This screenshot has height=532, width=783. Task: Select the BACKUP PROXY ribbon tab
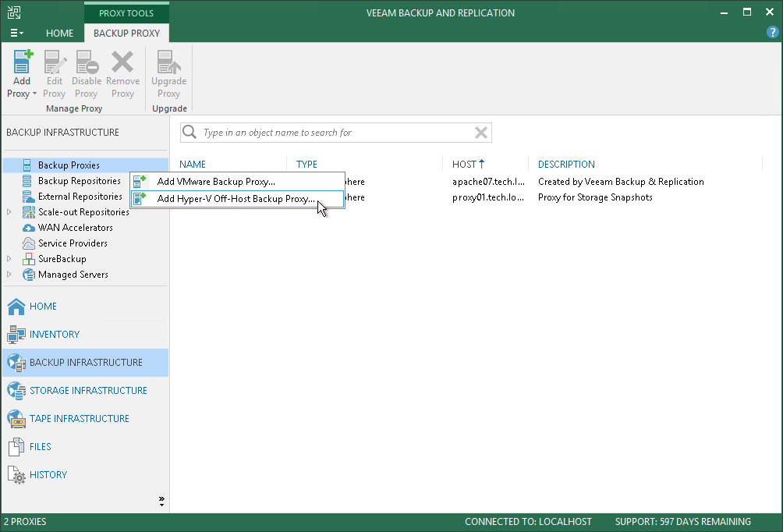[x=126, y=33]
